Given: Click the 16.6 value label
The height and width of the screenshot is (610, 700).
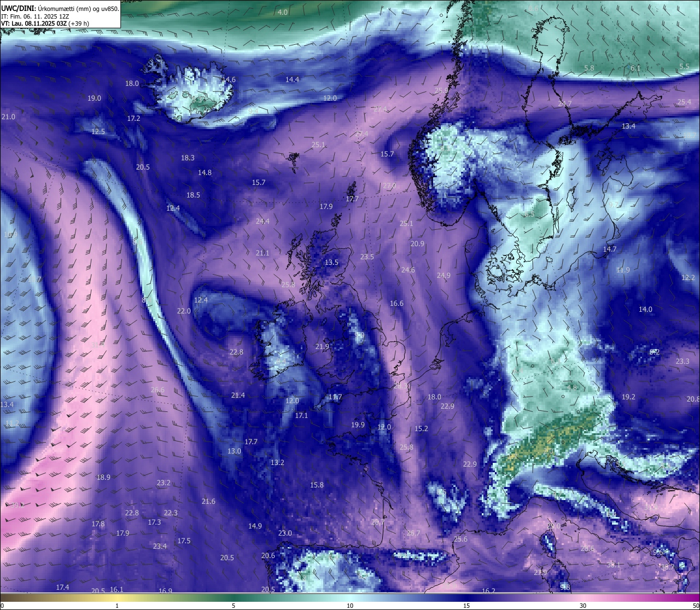Looking at the screenshot, I should pos(396,303).
